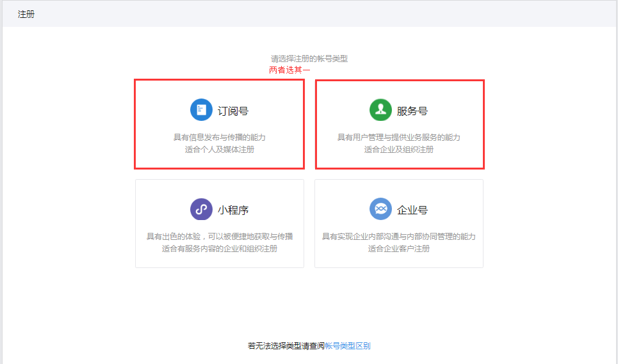
Task: Open the 帐号类型区别 help link
Action: coord(348,346)
